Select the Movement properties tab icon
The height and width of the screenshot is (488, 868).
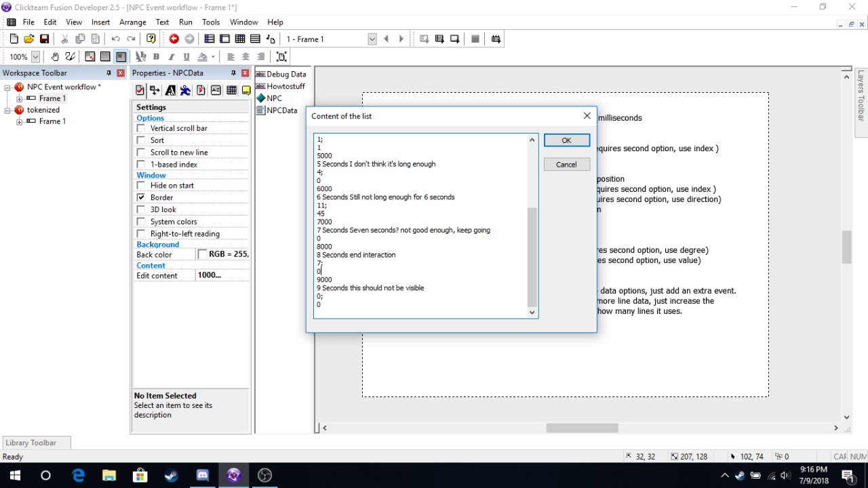(185, 90)
